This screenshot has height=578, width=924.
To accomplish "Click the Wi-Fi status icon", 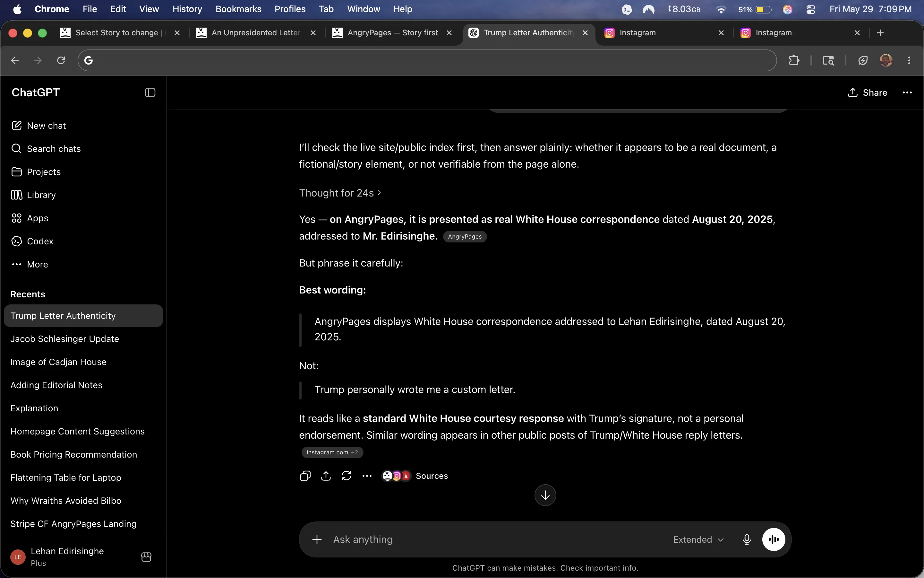I will (x=721, y=10).
